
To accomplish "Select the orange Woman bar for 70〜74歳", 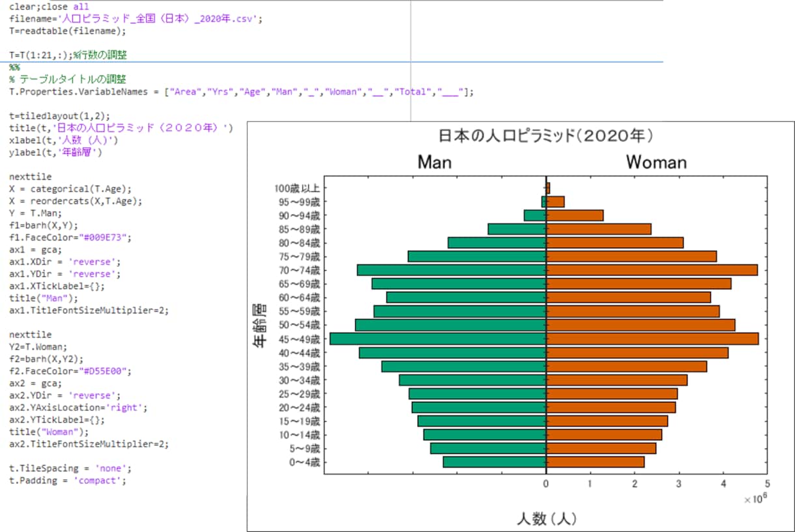I will (x=652, y=270).
